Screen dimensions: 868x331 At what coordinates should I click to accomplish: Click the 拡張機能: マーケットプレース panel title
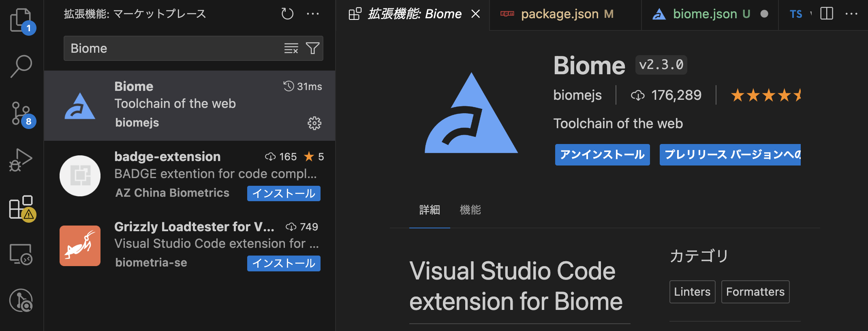pos(135,14)
